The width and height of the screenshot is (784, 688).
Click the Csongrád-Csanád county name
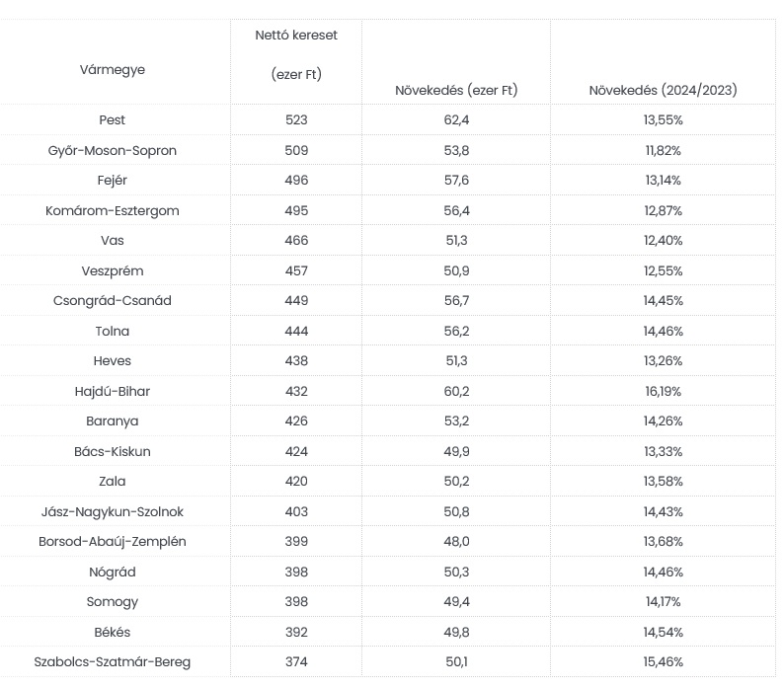(x=113, y=300)
